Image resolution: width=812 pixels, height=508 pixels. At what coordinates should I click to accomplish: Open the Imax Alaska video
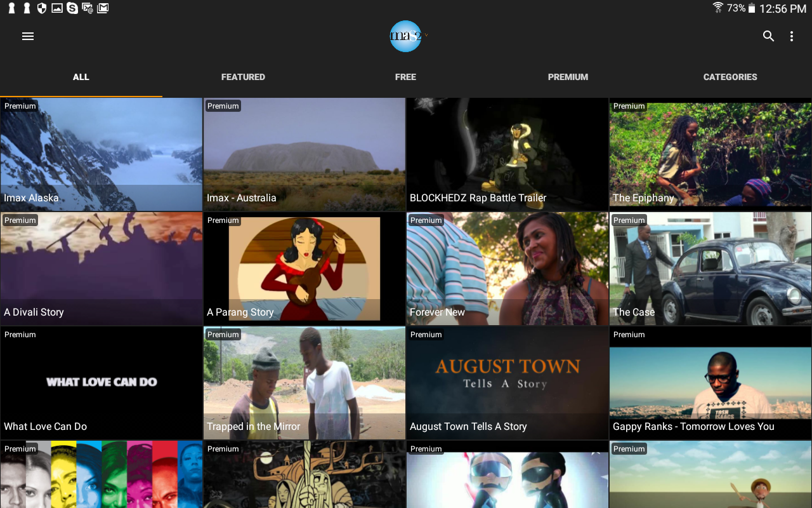(101, 154)
